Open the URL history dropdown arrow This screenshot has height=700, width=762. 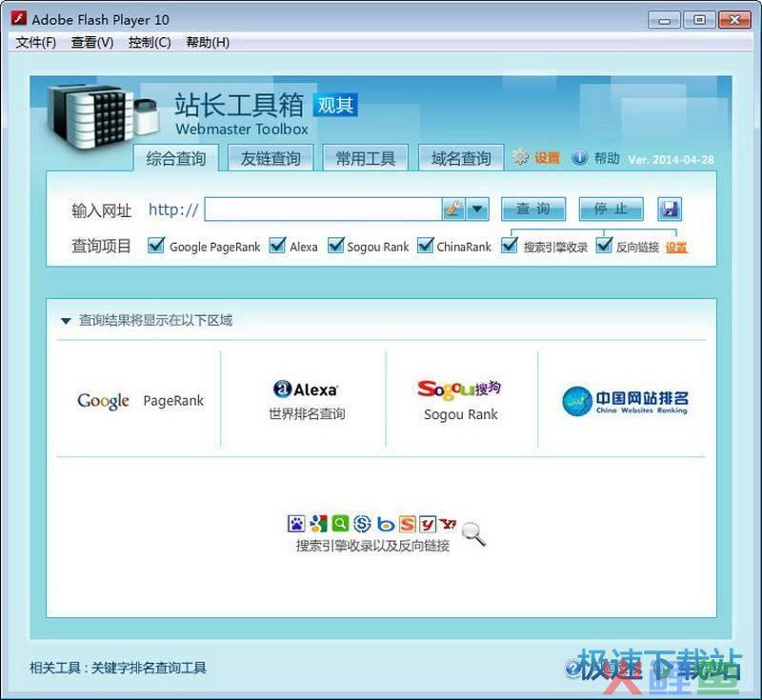[x=477, y=210]
